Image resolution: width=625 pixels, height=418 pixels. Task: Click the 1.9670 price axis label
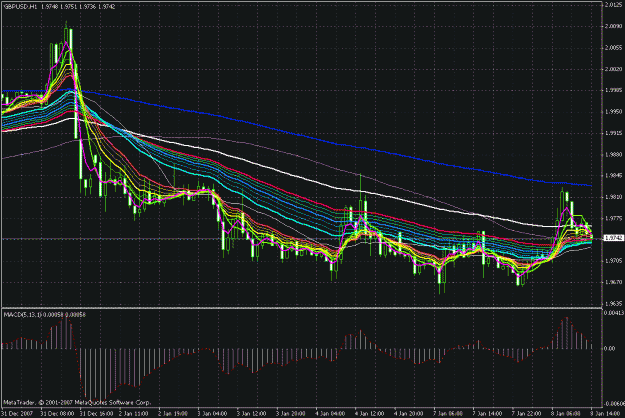[x=614, y=282]
